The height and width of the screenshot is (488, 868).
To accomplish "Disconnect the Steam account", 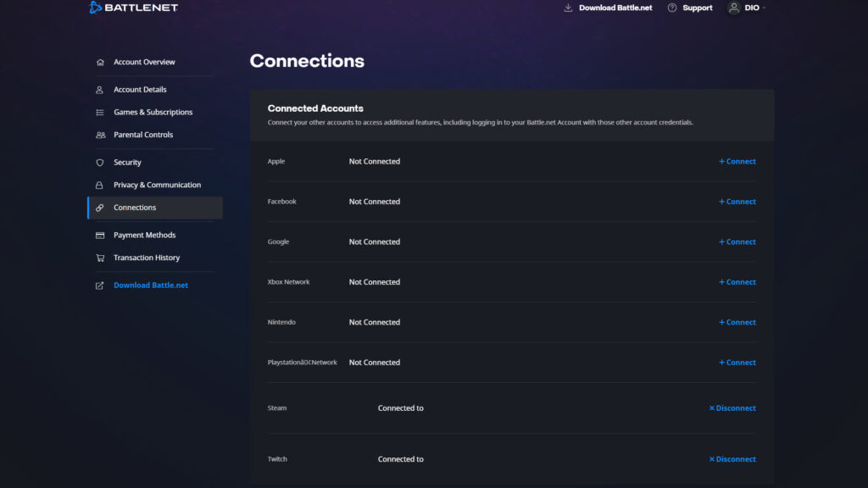I will pos(731,408).
